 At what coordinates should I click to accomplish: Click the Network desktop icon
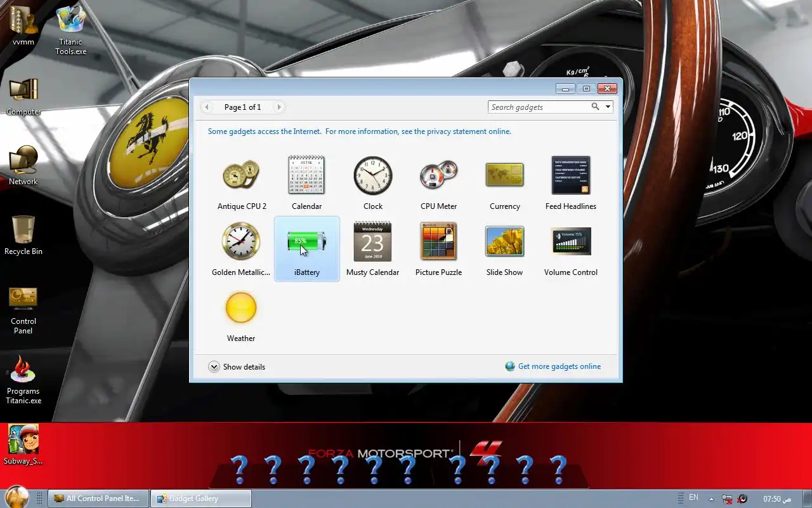[x=23, y=165]
